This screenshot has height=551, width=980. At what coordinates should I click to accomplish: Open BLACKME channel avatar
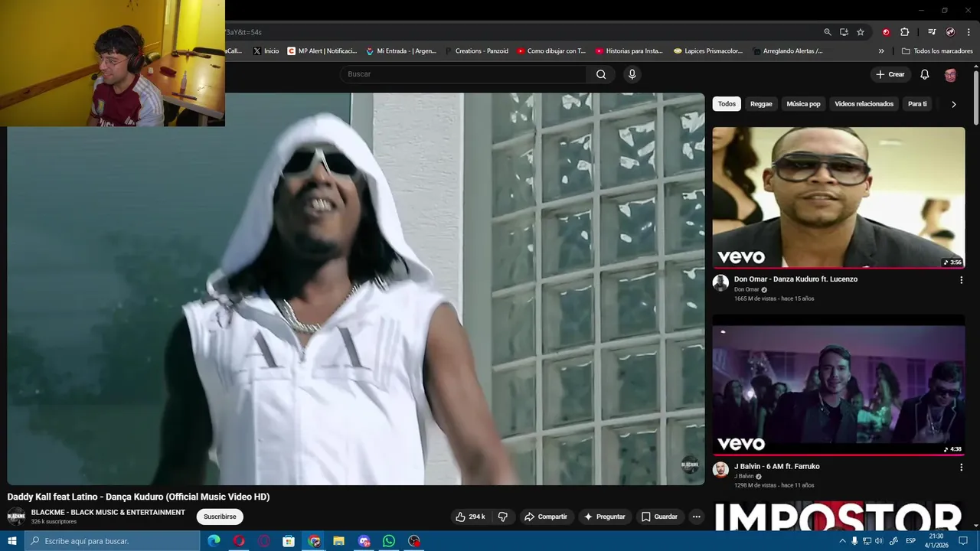point(16,517)
